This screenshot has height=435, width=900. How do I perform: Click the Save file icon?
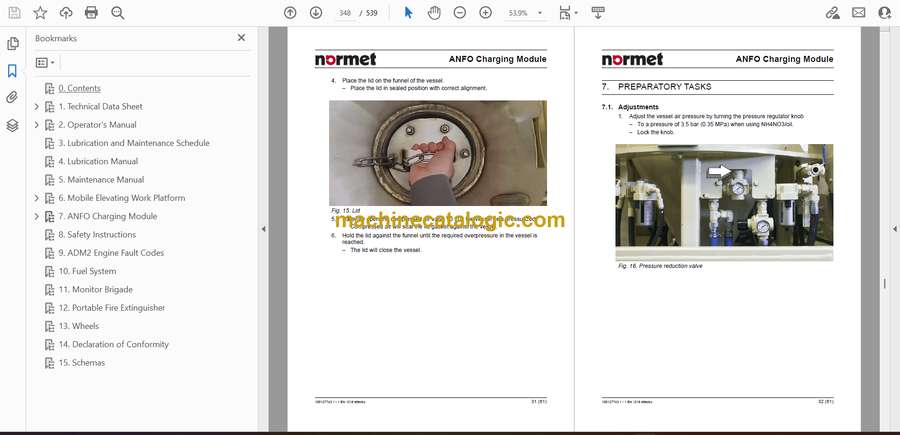click(x=14, y=13)
